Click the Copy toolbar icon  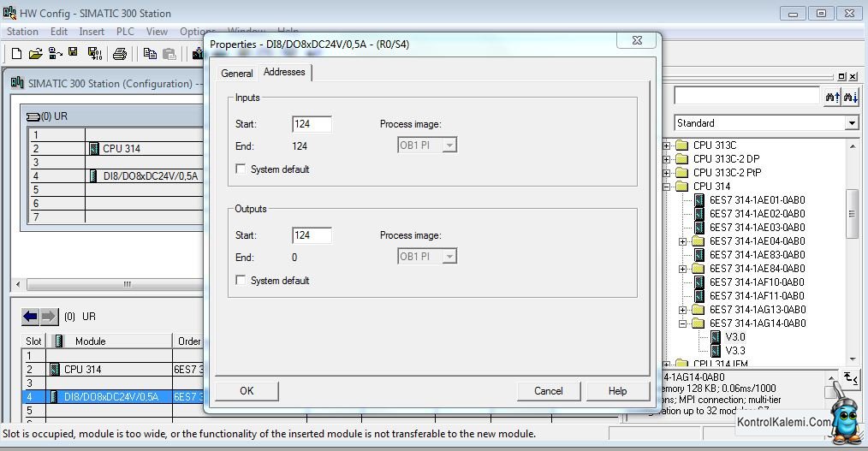pyautogui.click(x=150, y=54)
